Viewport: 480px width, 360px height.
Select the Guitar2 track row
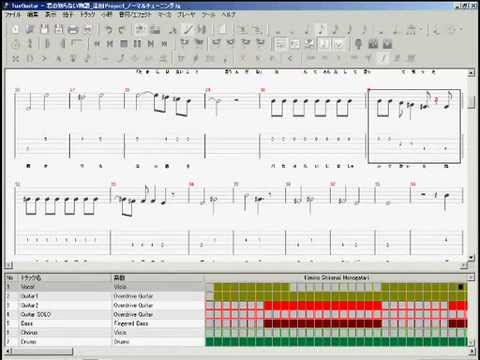104,305
